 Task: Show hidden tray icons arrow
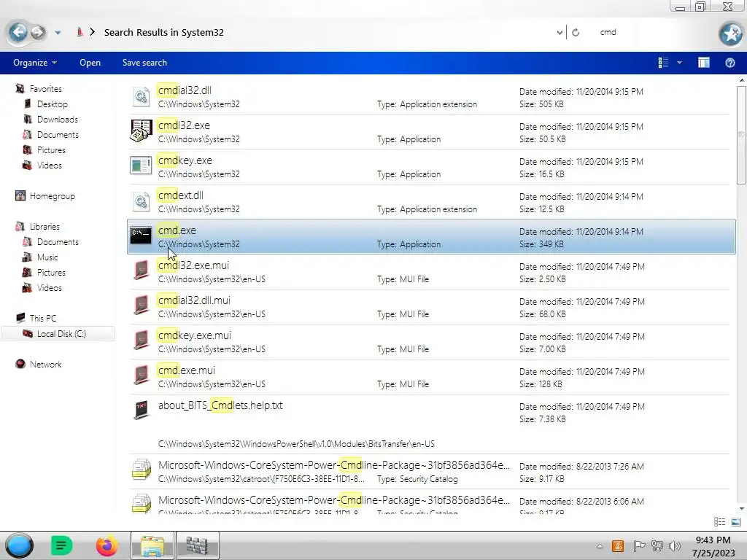600,546
